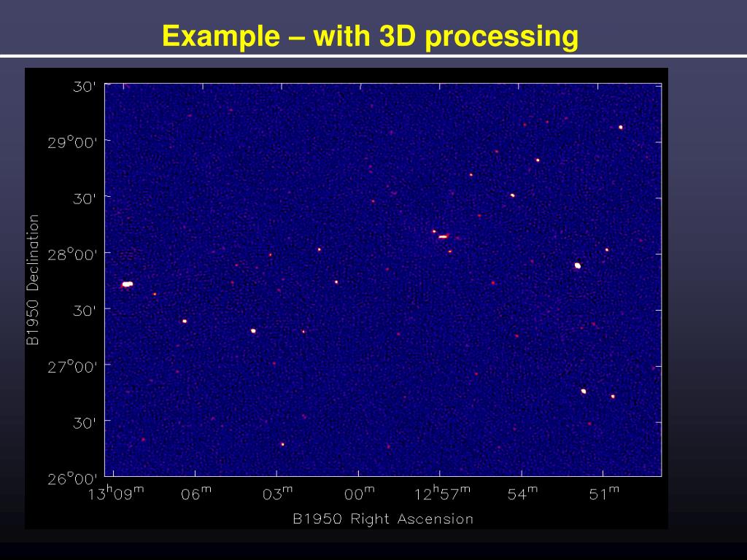This screenshot has height=560, width=747.
Task: Click the declination tick label 28°00'
Action: [72, 254]
